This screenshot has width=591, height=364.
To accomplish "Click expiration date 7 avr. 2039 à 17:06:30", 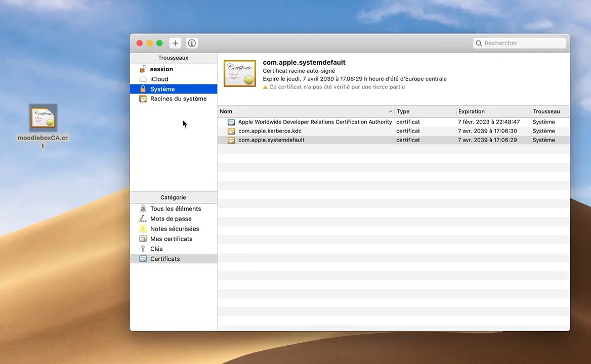I will [487, 131].
